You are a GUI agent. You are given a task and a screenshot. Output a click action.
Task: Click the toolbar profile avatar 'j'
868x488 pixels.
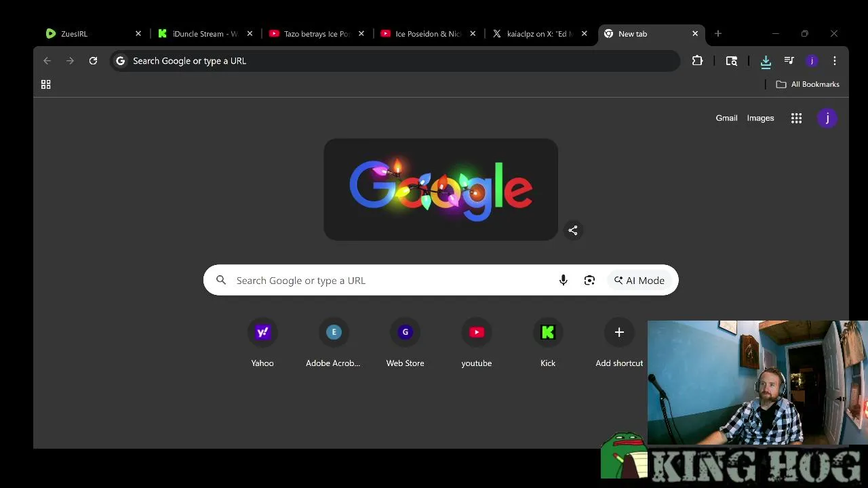812,61
